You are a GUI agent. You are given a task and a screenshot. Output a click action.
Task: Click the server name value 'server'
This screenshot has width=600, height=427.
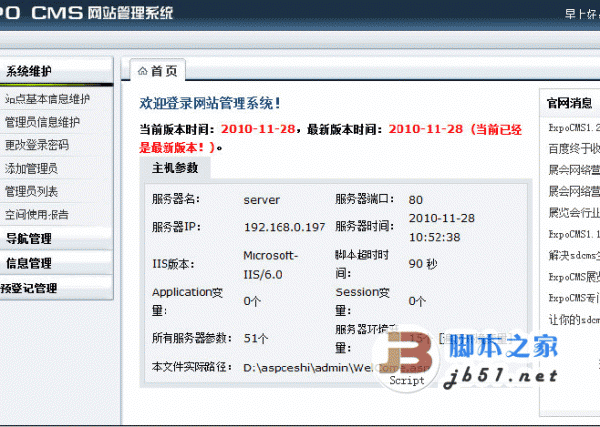click(262, 200)
